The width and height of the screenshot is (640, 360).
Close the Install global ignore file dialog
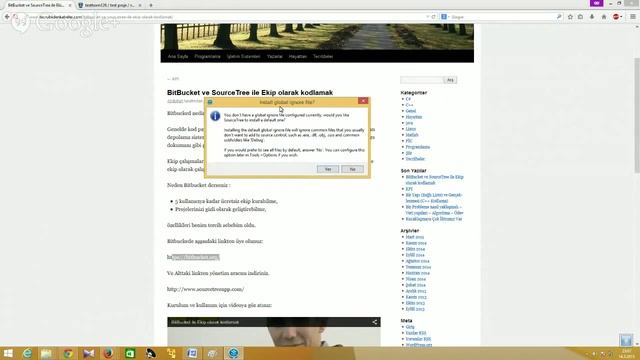click(x=363, y=101)
